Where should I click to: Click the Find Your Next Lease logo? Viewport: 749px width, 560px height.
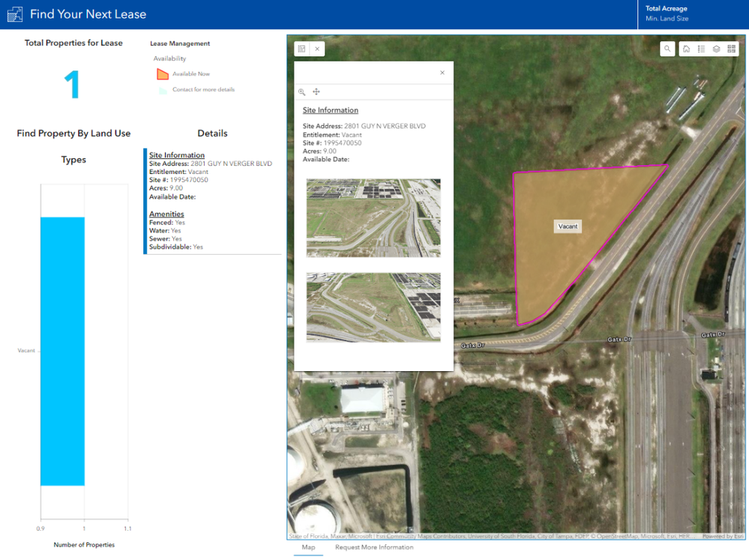[x=15, y=13]
